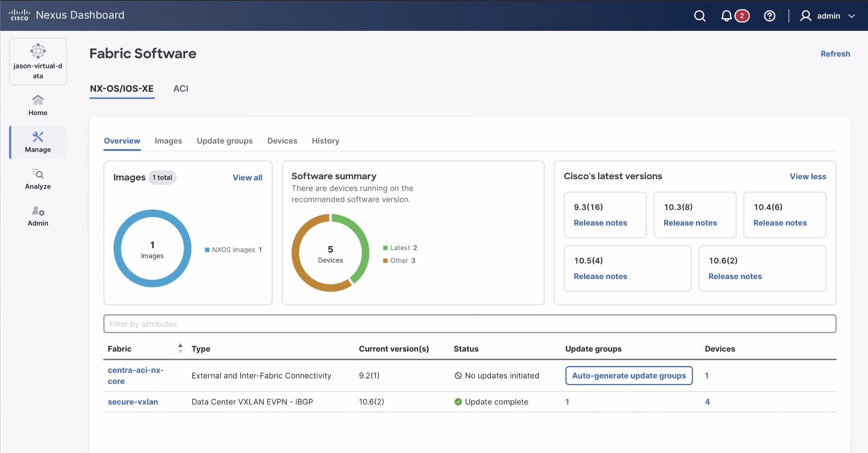Open the notifications bell showing 2 alerts
868x453 pixels.
point(726,16)
